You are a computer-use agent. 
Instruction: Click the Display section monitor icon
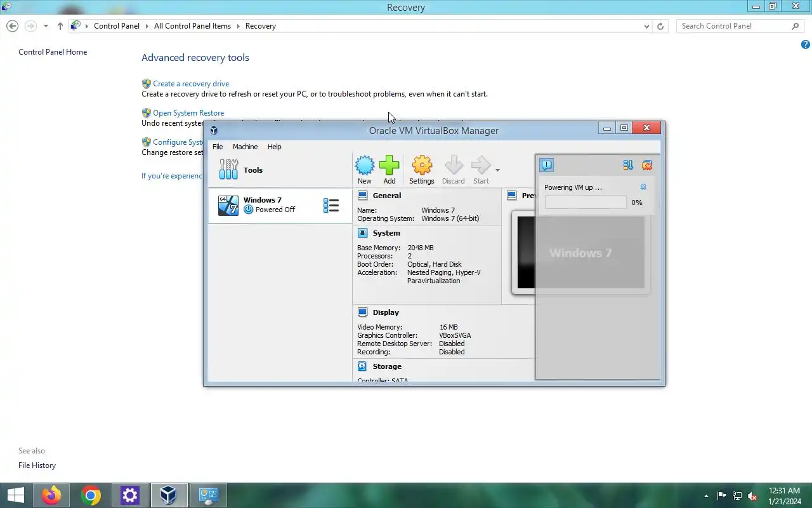(x=362, y=312)
